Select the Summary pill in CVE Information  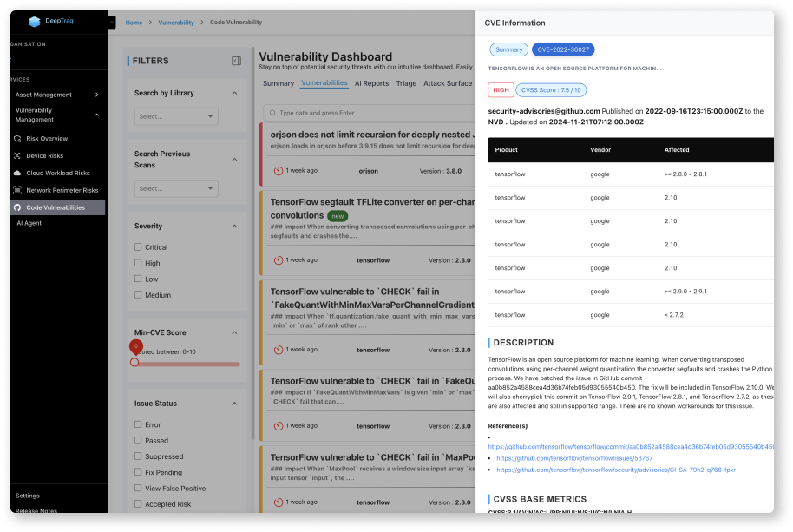click(508, 49)
